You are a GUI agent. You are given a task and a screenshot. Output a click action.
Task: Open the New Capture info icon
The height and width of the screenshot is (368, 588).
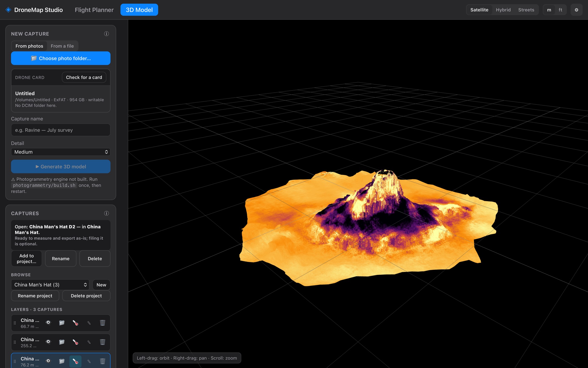tap(106, 34)
